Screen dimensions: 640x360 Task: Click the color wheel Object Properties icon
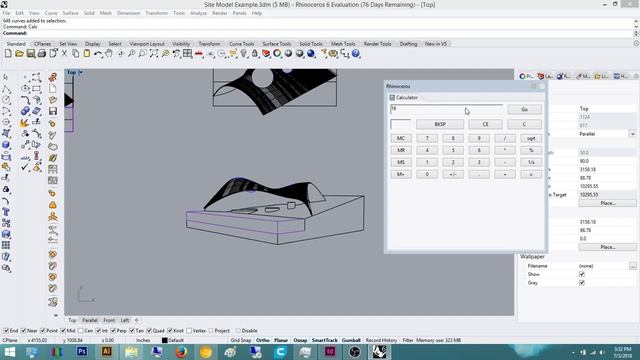tap(277, 53)
